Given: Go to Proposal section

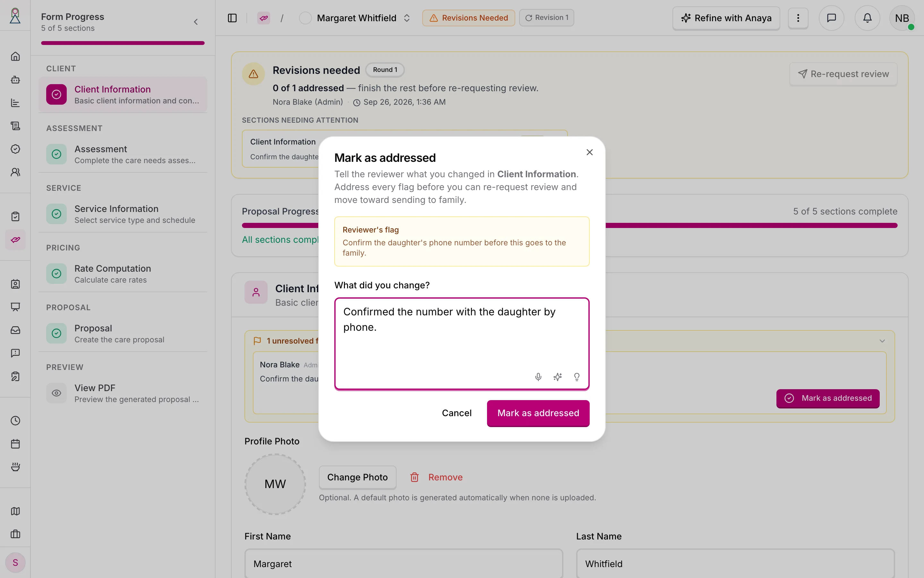Looking at the screenshot, I should [123, 333].
